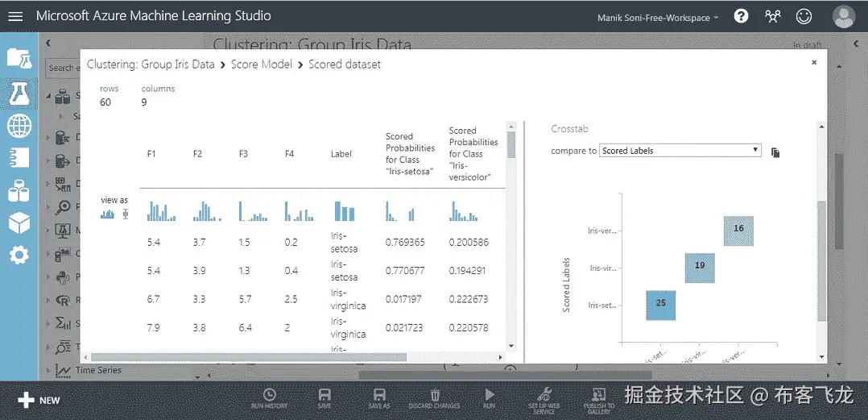
Task: Open the Help question mark icon
Action: [742, 16]
